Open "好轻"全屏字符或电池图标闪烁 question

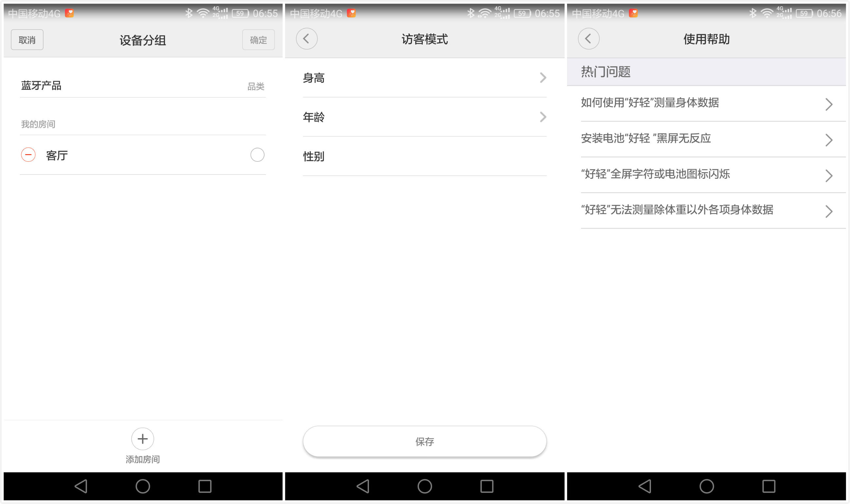(829, 176)
